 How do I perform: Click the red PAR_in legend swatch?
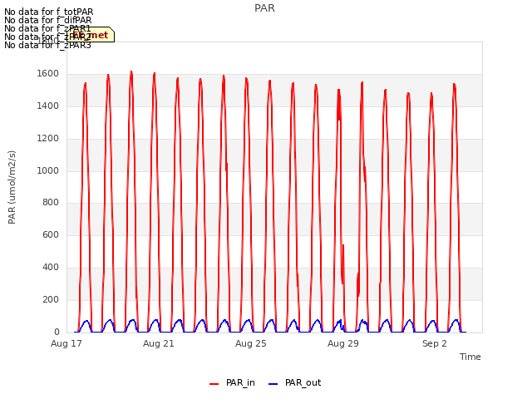tap(214, 384)
